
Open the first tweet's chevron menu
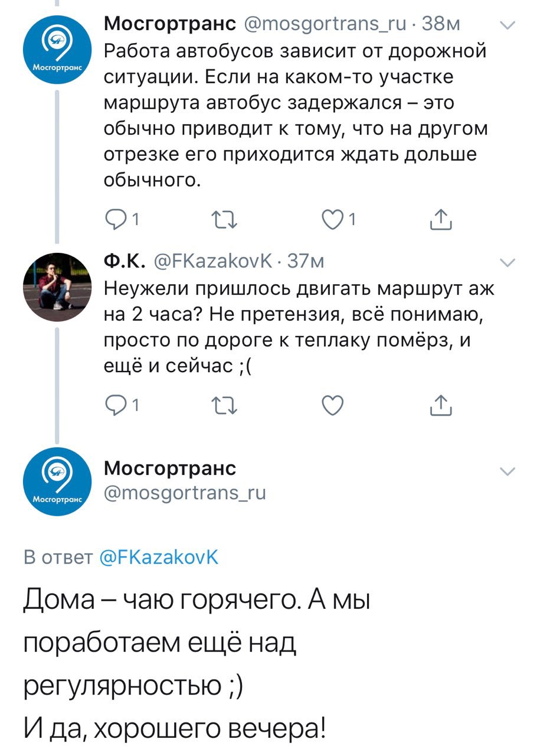[x=507, y=26]
